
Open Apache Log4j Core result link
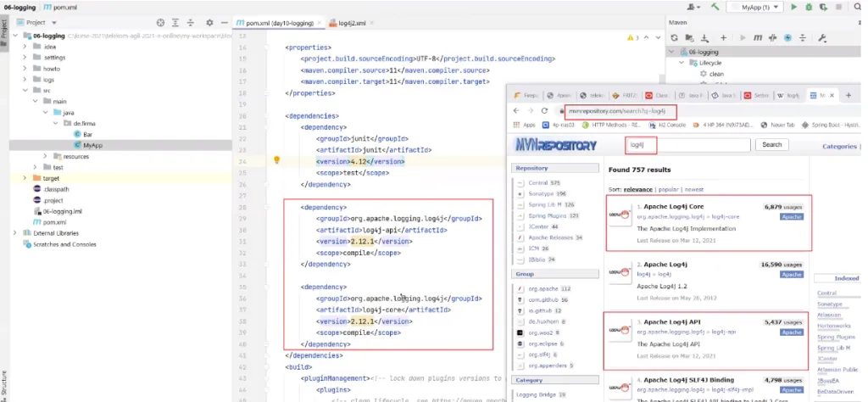coord(673,207)
